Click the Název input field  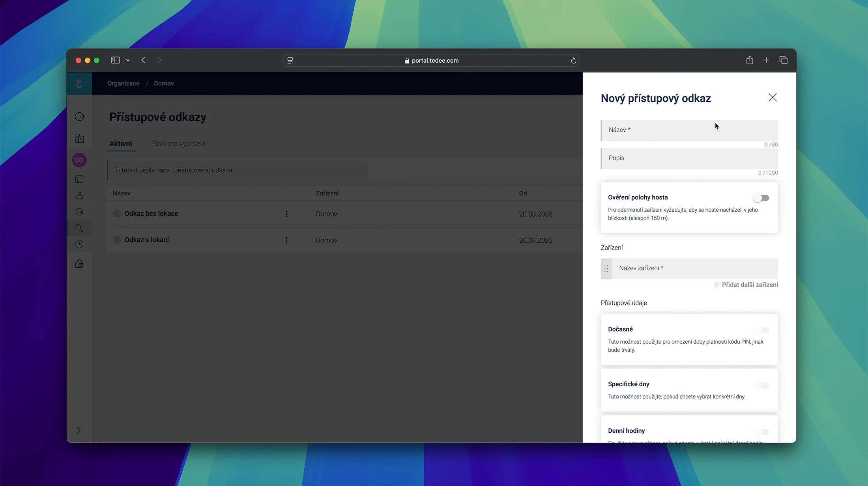pos(689,130)
